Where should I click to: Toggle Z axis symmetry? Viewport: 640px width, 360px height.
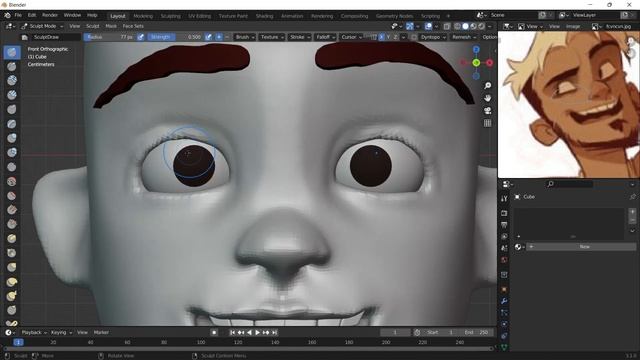pyautogui.click(x=395, y=37)
